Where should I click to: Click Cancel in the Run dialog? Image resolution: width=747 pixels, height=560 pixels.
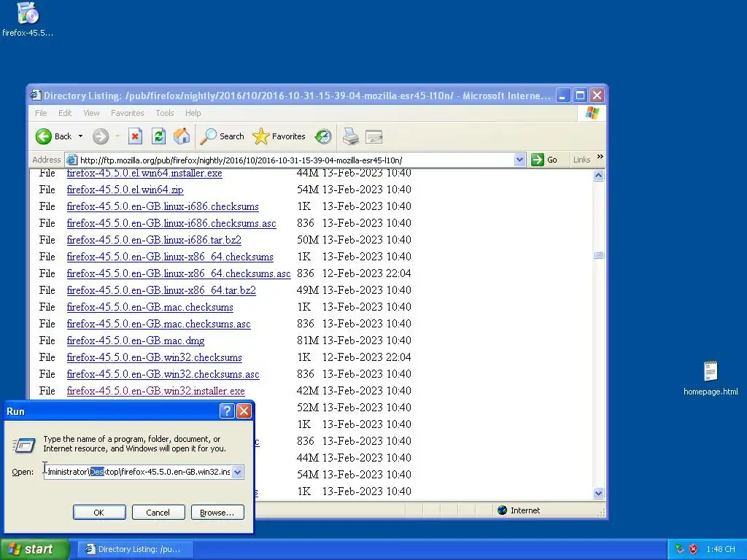point(158,513)
